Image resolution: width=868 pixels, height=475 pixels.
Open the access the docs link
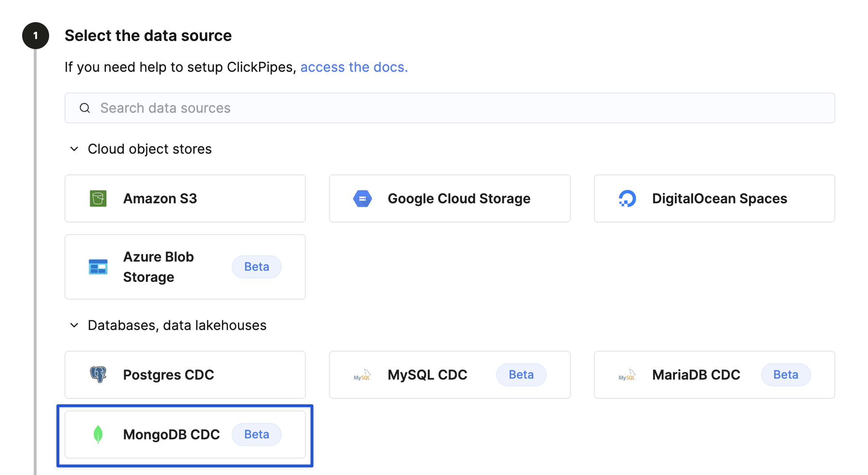point(354,67)
